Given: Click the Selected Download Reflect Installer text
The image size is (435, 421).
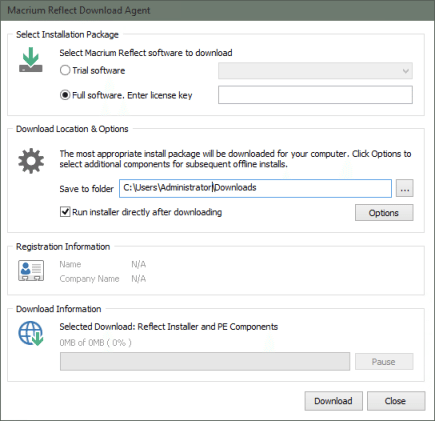Looking at the screenshot, I should click(169, 327).
